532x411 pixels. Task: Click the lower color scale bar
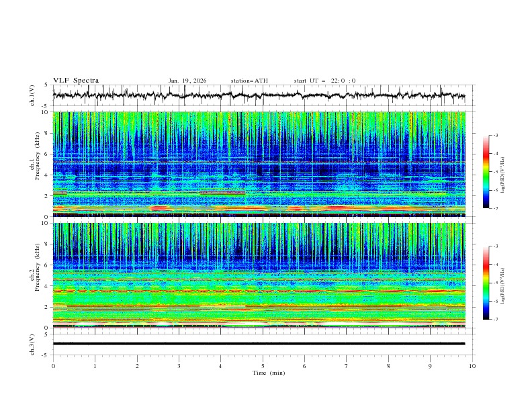pyautogui.click(x=486, y=283)
